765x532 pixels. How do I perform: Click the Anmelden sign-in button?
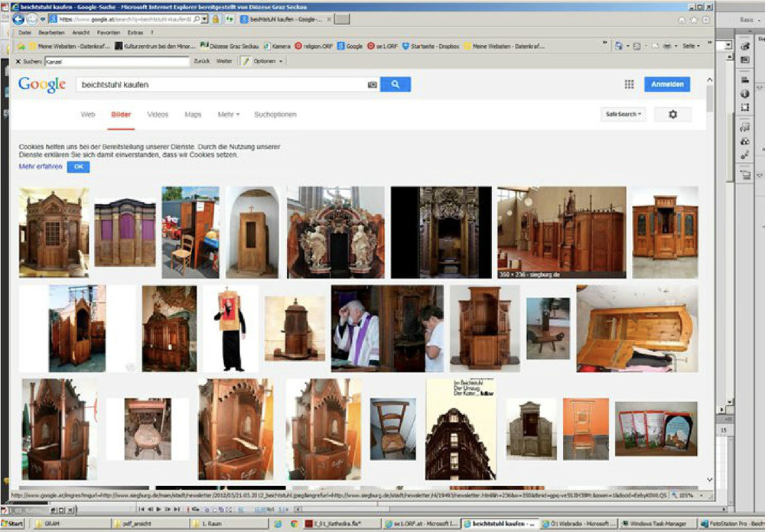[666, 85]
